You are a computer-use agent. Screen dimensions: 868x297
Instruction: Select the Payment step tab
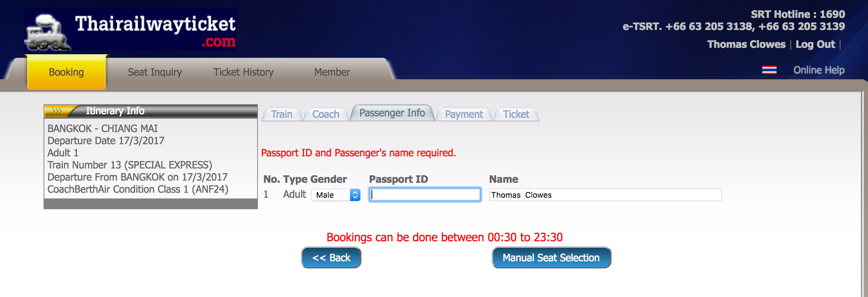tap(464, 114)
